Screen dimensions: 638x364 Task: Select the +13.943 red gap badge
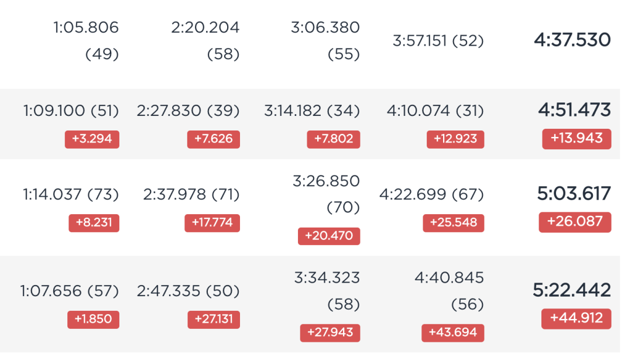(577, 139)
